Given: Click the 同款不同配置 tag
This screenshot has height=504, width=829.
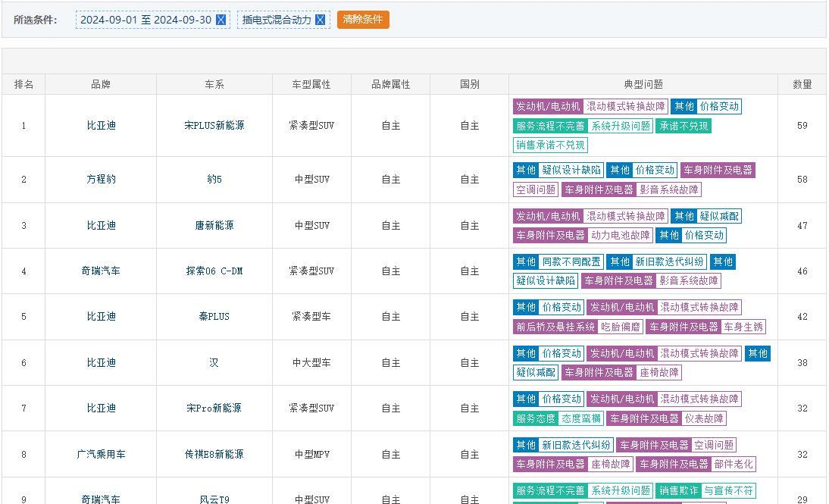Looking at the screenshot, I should (571, 261).
